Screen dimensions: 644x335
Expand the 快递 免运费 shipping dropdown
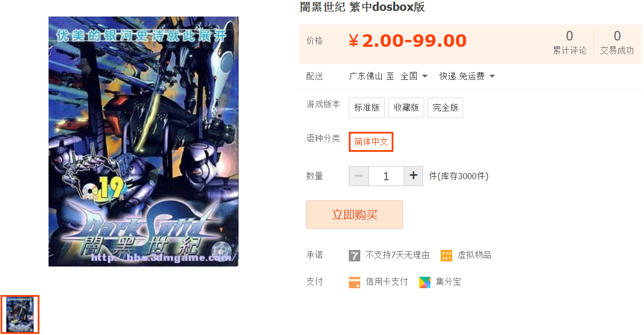[x=467, y=76]
